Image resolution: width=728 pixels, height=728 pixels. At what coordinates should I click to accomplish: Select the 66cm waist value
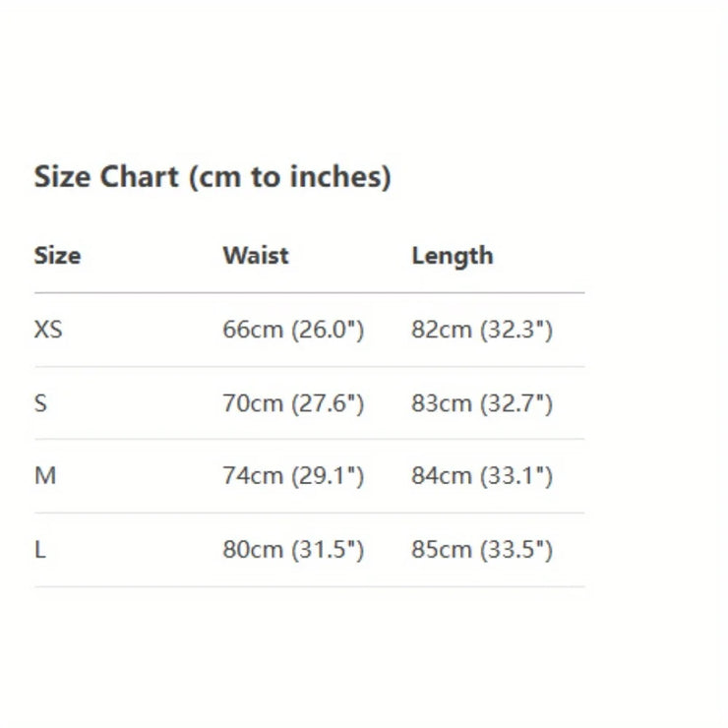tap(293, 330)
